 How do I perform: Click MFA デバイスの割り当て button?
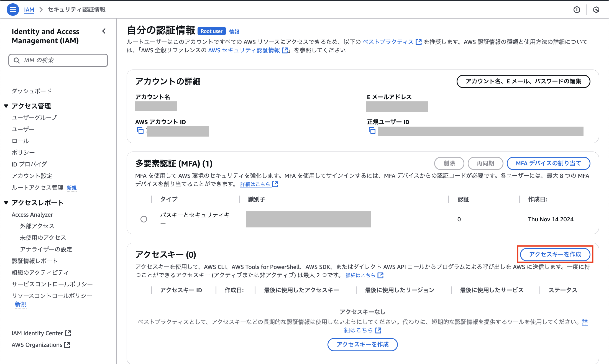pyautogui.click(x=548, y=163)
